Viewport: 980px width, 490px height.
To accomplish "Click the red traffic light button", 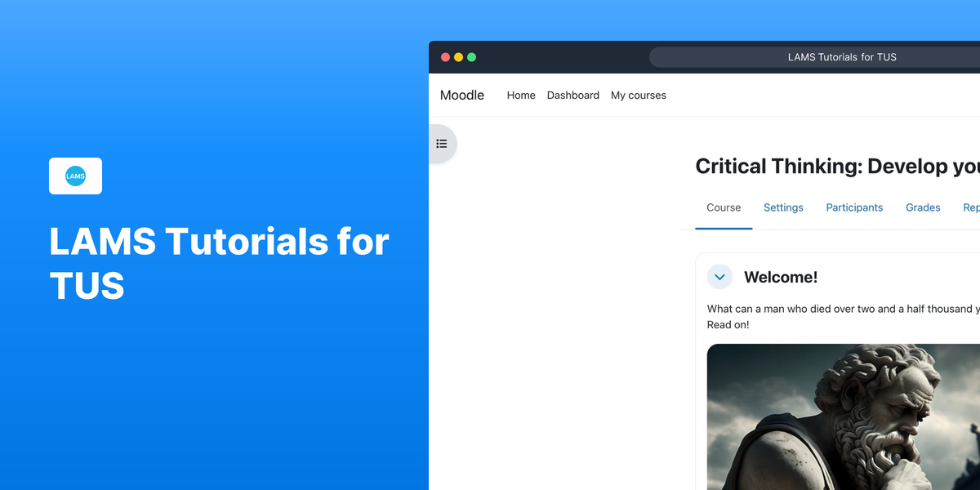I will (x=445, y=57).
